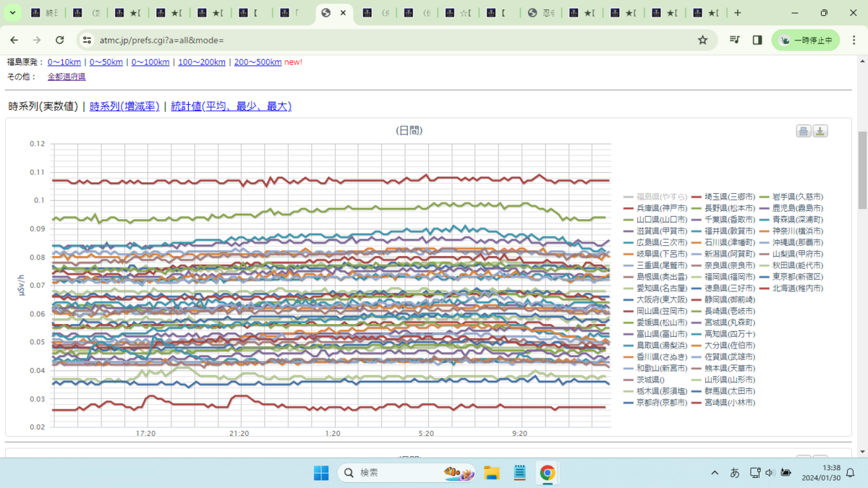Open the 一時停止中 profile menu
Screen dimensions: 868x488
click(x=806, y=40)
